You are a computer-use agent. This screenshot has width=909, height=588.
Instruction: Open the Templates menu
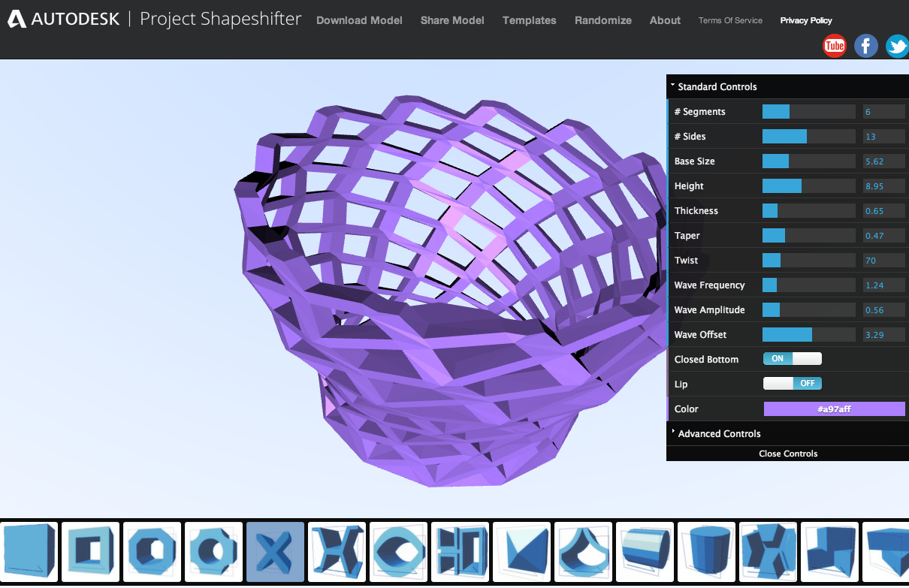coord(529,20)
